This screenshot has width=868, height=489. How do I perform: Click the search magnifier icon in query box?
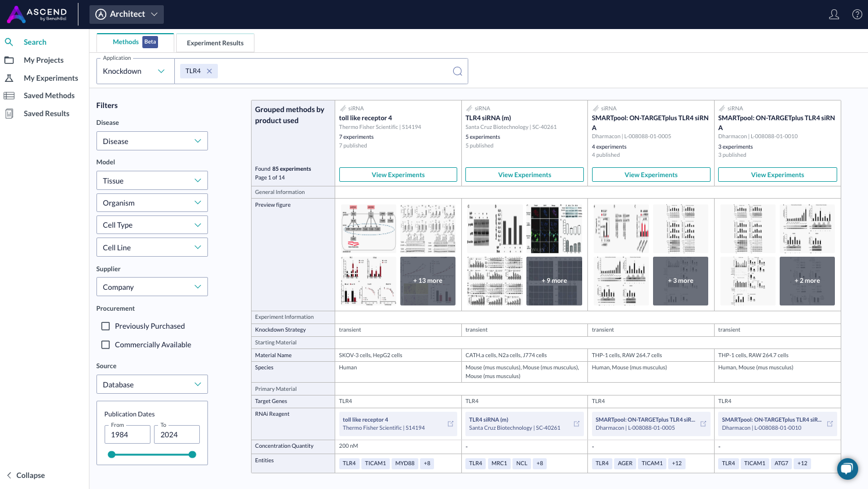(457, 71)
